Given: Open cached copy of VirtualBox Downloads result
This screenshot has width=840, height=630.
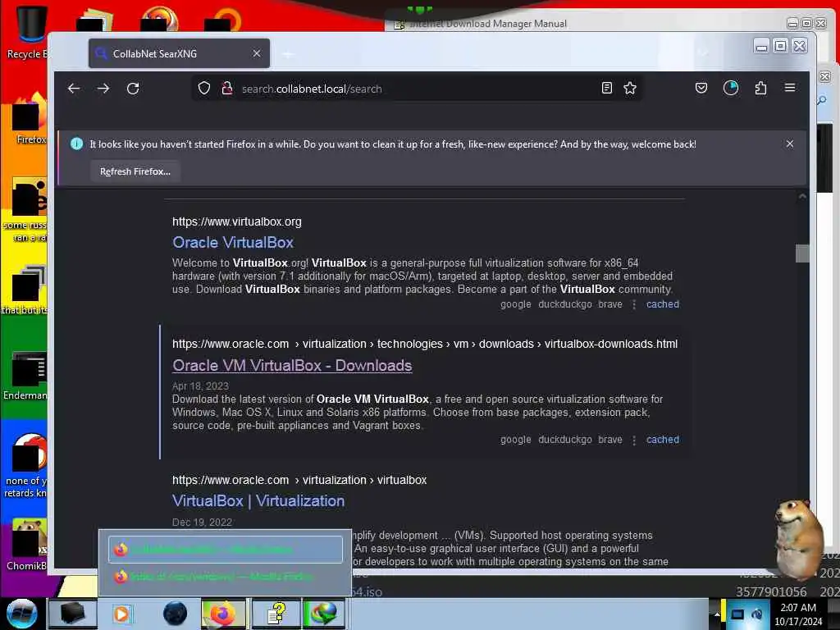Looking at the screenshot, I should (x=663, y=440).
